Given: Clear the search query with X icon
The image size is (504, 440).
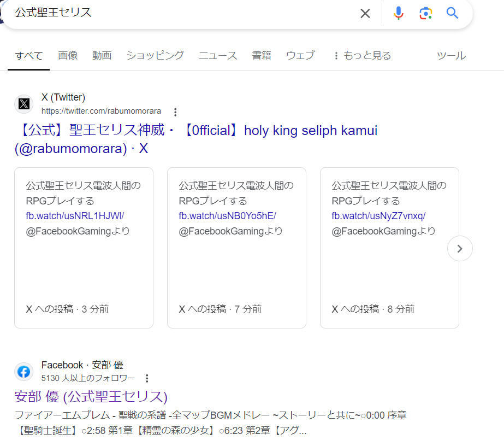Looking at the screenshot, I should pyautogui.click(x=365, y=14).
